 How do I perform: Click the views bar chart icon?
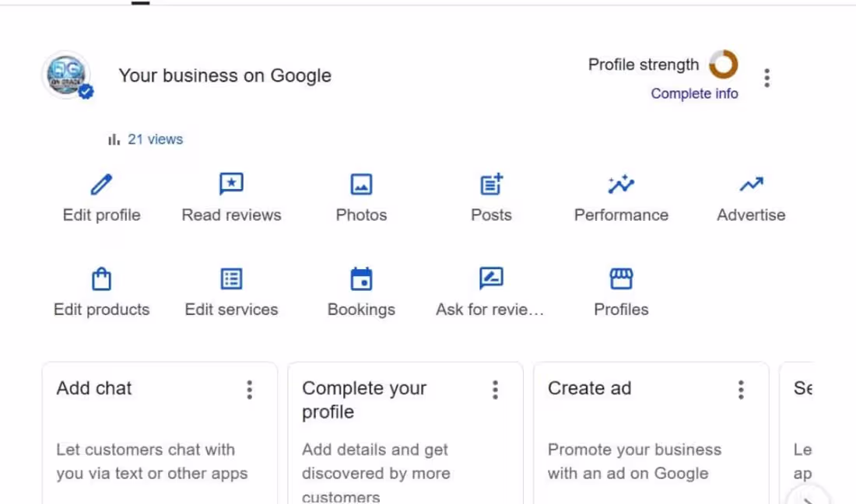click(114, 140)
